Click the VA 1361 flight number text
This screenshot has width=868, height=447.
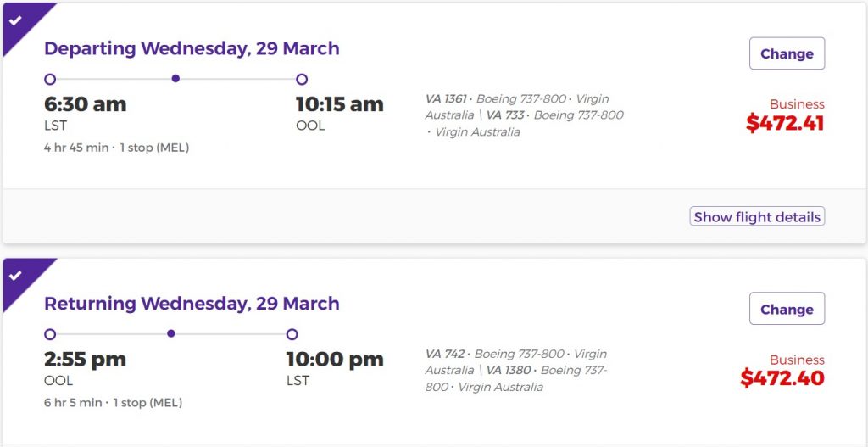[x=446, y=99]
